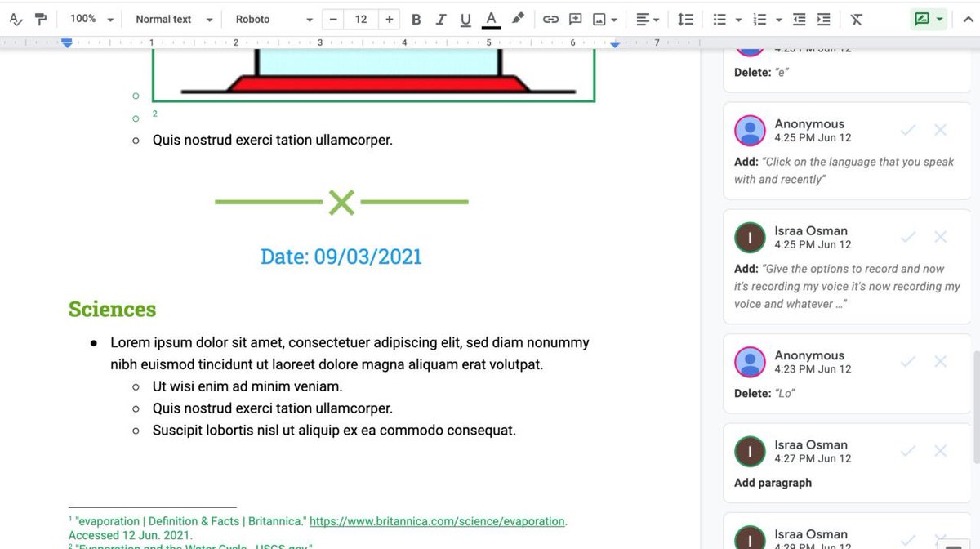Viewport: 980px width, 549px height.
Task: Expand numbered list style options
Action: point(778,20)
